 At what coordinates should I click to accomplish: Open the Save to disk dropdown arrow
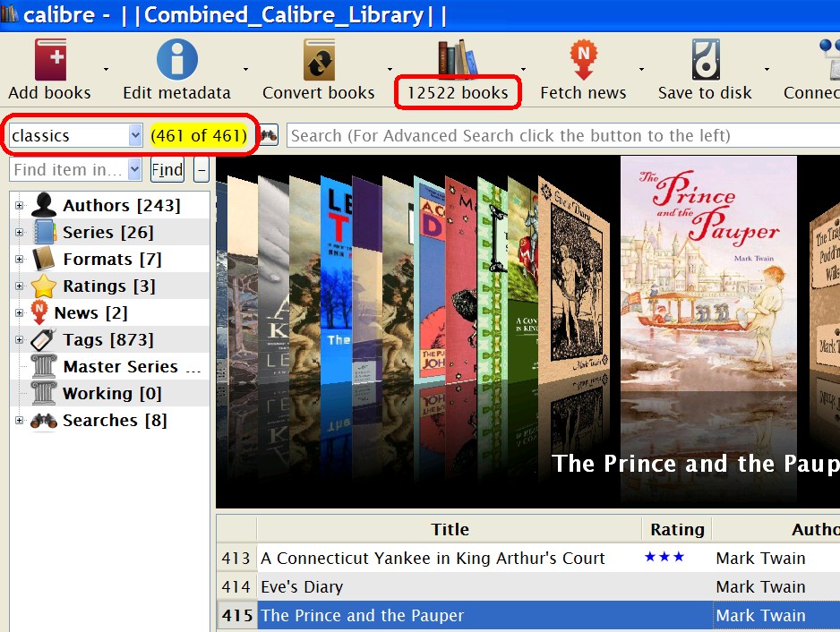767,69
